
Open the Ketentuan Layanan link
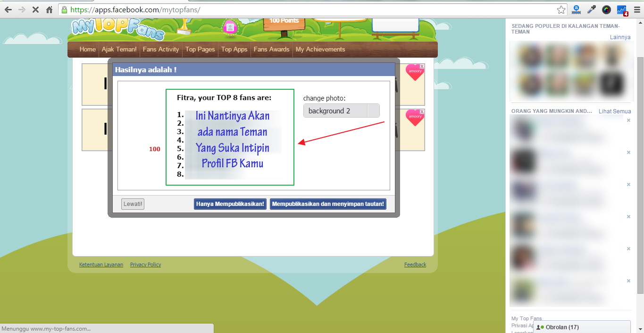[101, 265]
